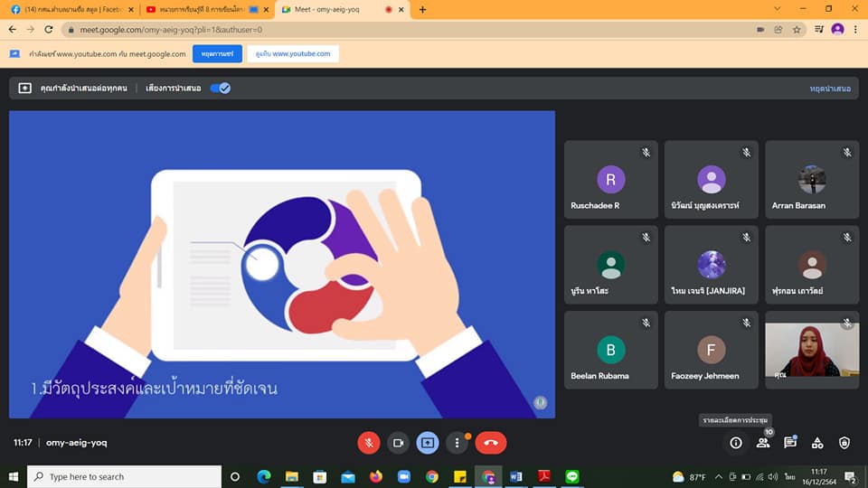
Task: Open the three-dot more options menu
Action: 458,443
